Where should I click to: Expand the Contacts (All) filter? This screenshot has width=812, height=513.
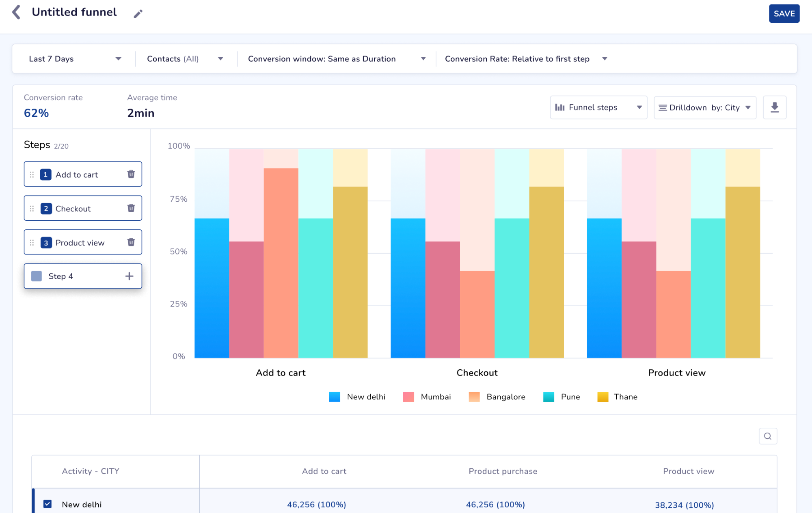[x=185, y=59]
